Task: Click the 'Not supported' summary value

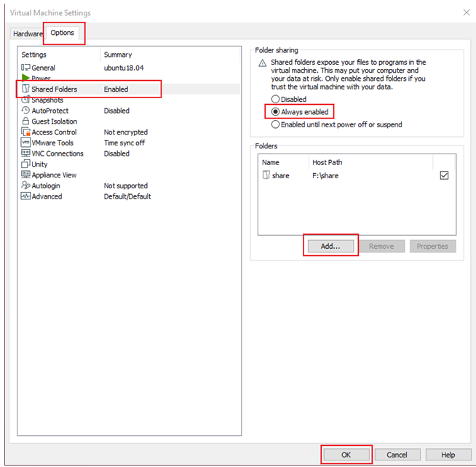Action: click(x=126, y=185)
